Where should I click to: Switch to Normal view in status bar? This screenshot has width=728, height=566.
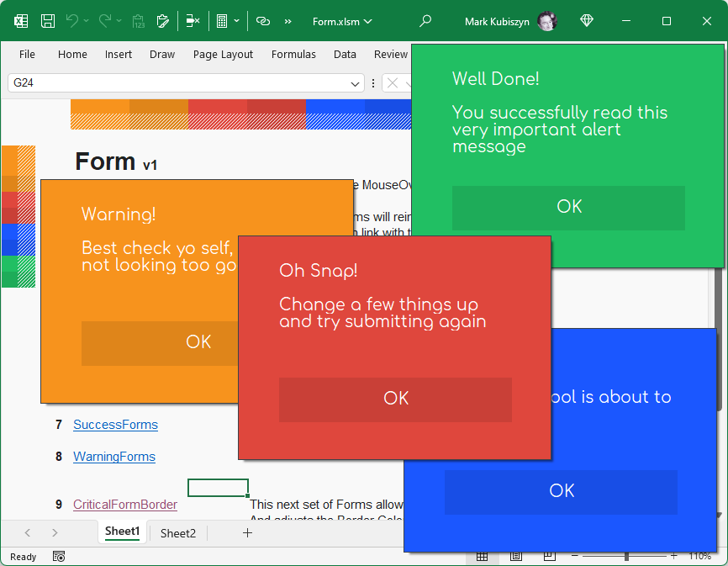(x=482, y=556)
